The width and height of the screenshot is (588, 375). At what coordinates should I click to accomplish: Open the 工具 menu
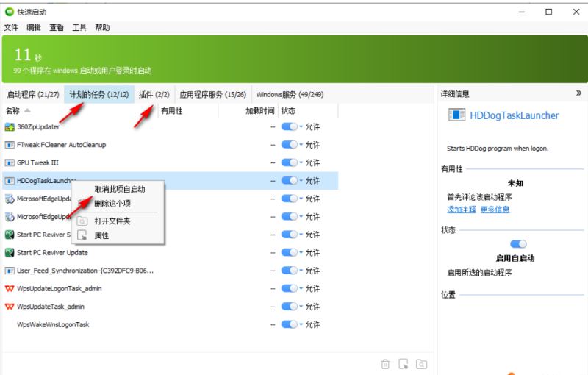coord(79,27)
